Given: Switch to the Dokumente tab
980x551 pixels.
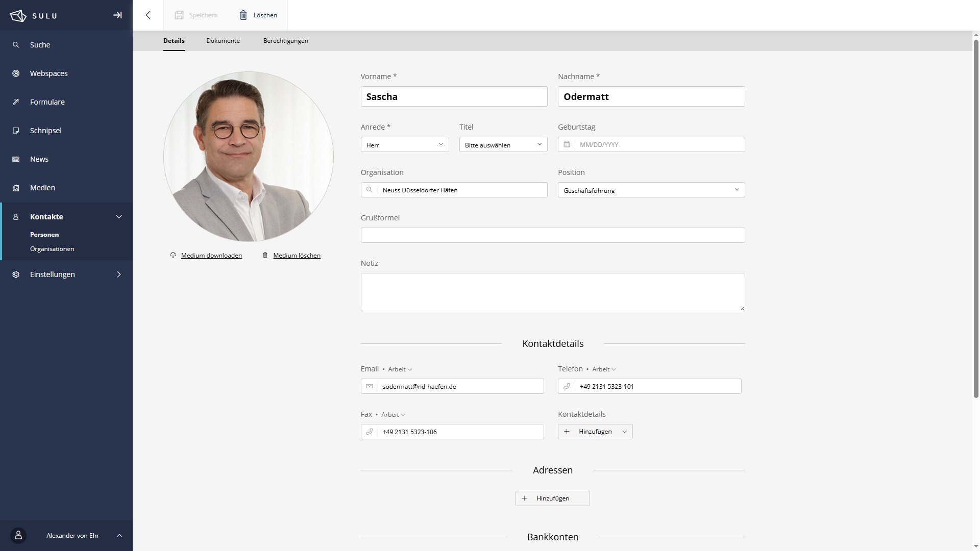Looking at the screenshot, I should pos(223,41).
